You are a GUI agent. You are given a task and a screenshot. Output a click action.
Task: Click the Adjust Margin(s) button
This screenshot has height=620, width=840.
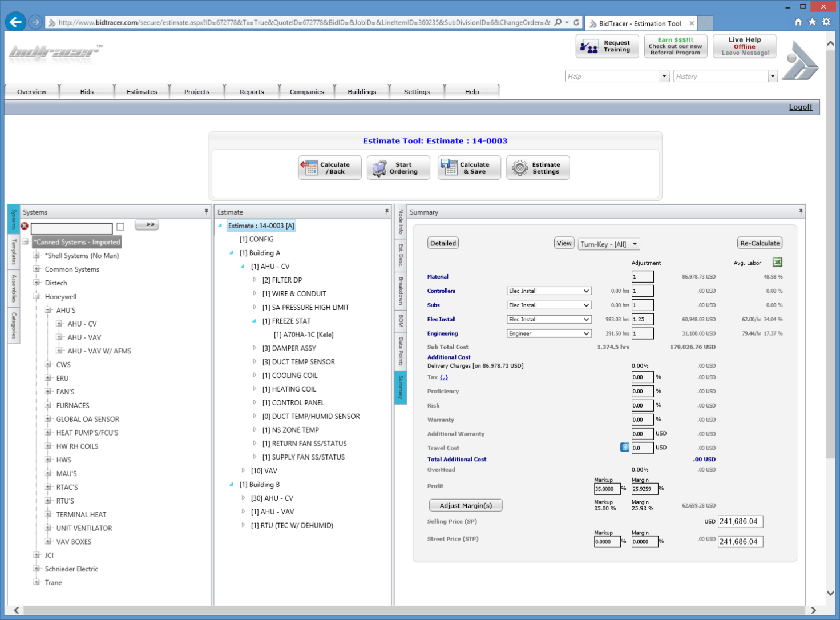[x=466, y=505]
